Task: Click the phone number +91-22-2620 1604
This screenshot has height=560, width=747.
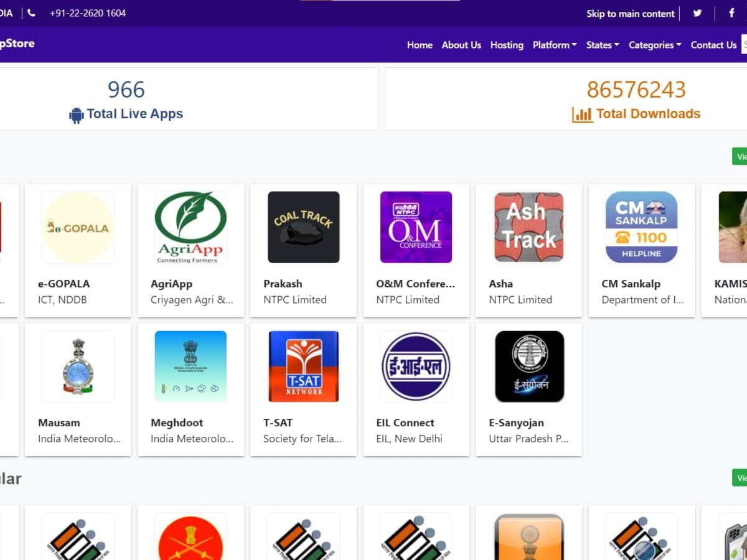Action: tap(88, 13)
